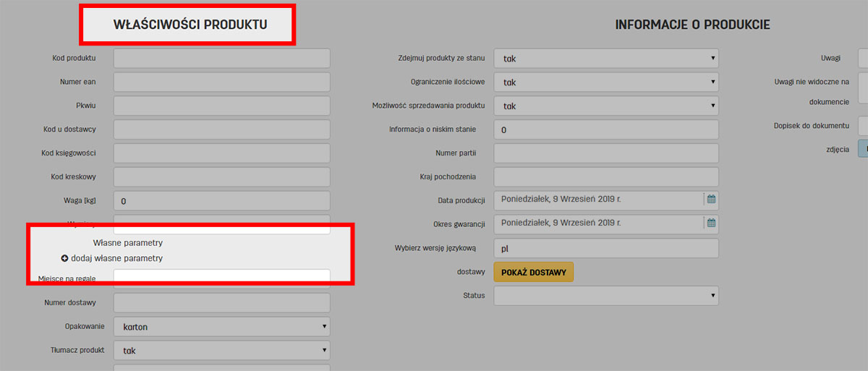
Task: Choose packaging in the Opakowanie dropdown
Action: [x=221, y=327]
